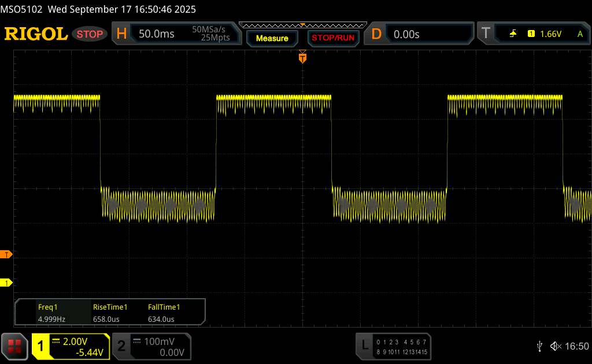
Task: Open the 50.0ms timebase setting
Action: coord(157,34)
